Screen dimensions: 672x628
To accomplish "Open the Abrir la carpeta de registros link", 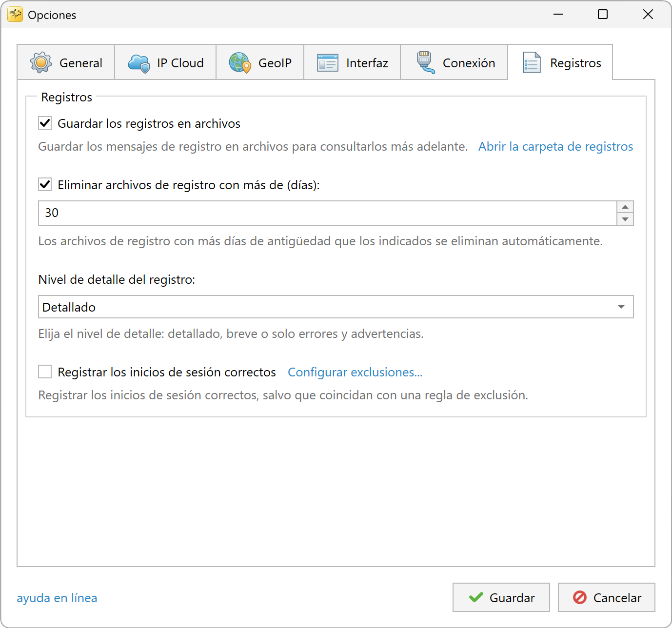I will pyautogui.click(x=555, y=146).
